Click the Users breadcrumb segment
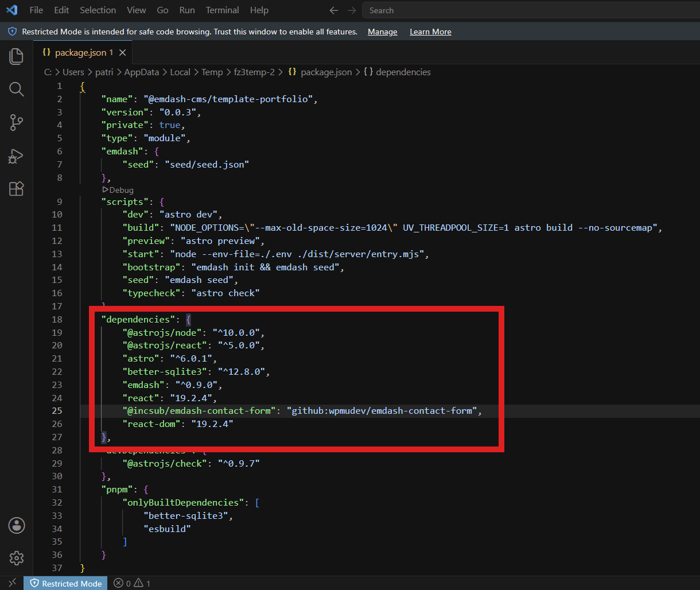The image size is (700, 590). [73, 72]
